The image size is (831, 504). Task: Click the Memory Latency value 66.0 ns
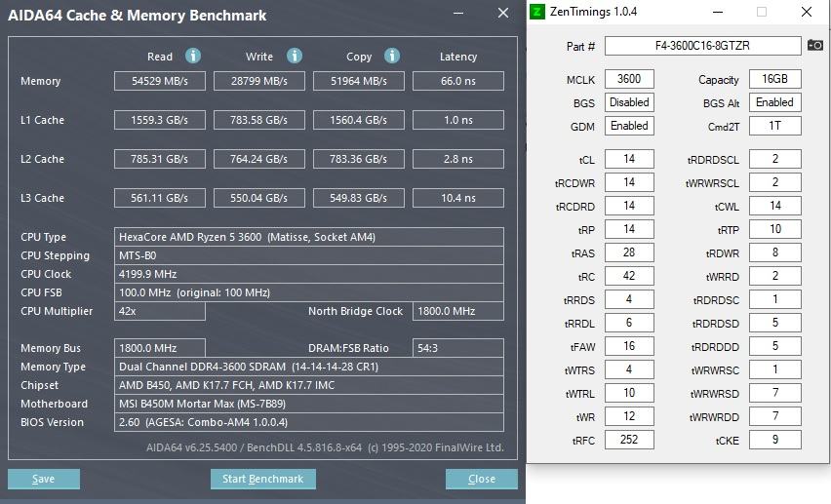458,81
